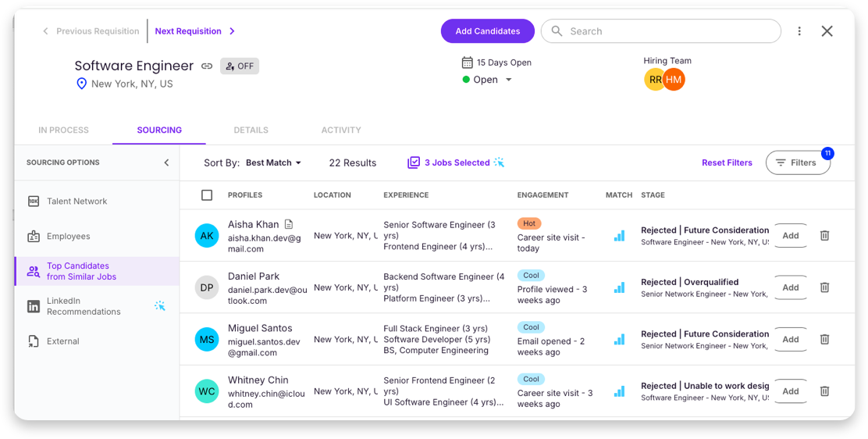Viewport: 868px width, 439px height.
Task: Click the Reset Filters link
Action: [x=727, y=163]
